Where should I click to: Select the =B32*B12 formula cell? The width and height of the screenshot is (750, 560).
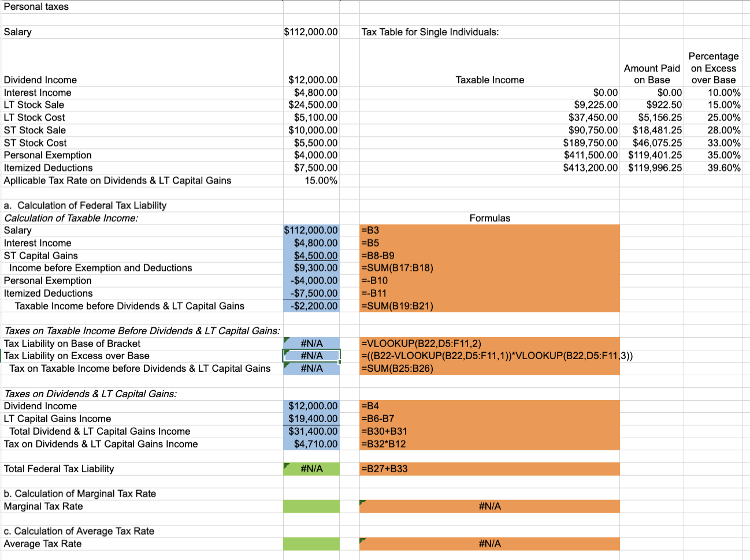[489, 444]
